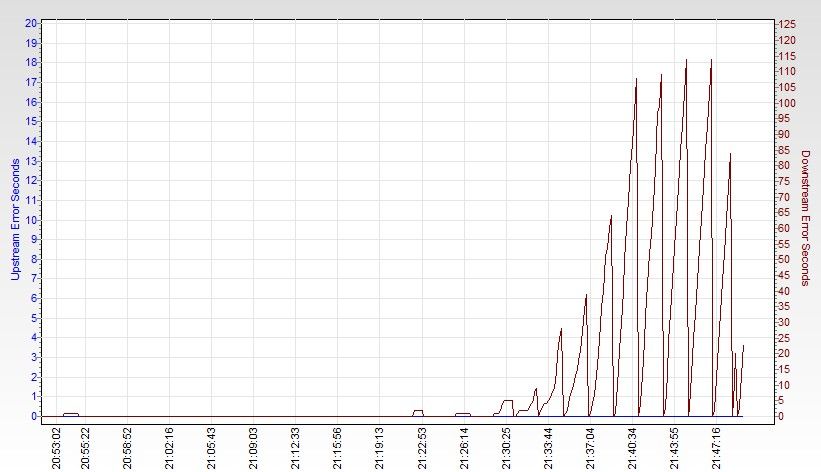Select time label 21:30:25
821x472 pixels.
506,448
